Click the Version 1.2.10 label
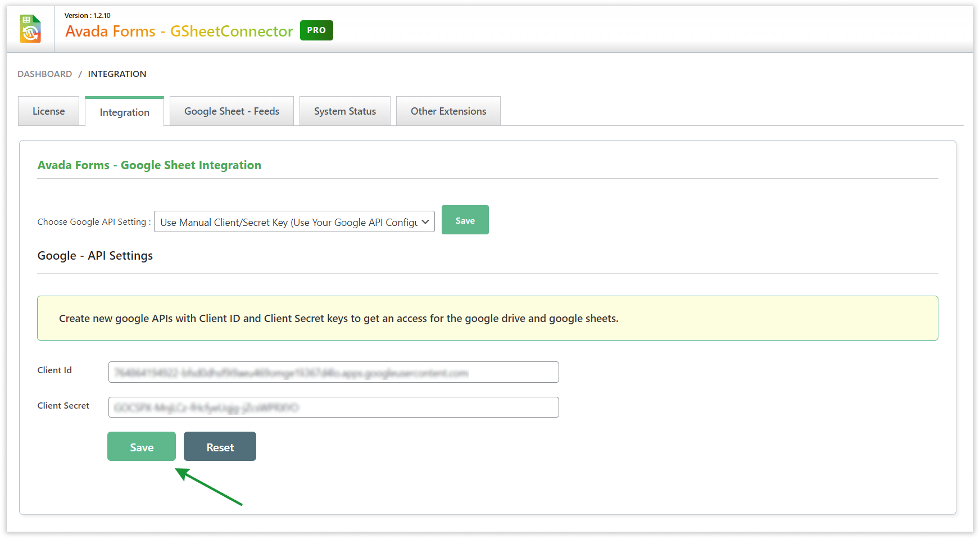The width and height of the screenshot is (980, 539). tap(86, 15)
